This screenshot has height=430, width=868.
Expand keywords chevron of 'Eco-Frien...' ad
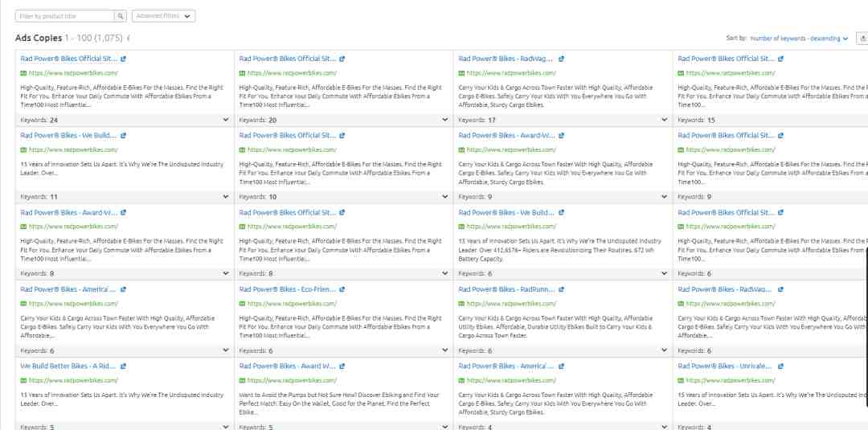coord(444,350)
